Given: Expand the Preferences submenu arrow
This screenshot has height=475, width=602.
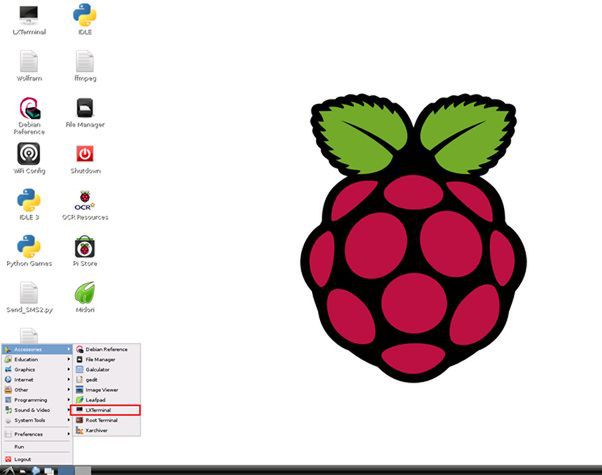Looking at the screenshot, I should tap(68, 434).
